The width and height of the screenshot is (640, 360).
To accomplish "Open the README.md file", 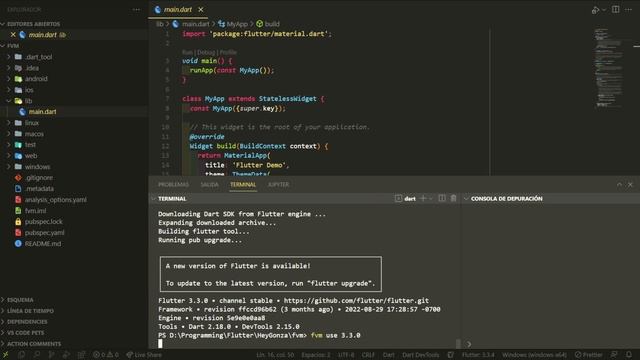I will pyautogui.click(x=43, y=244).
